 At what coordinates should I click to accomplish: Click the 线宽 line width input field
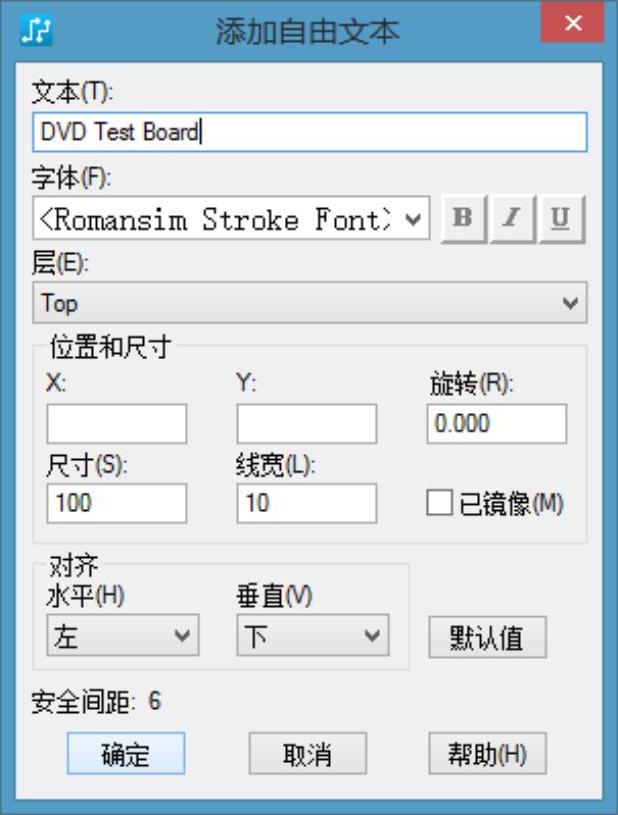pos(306,503)
